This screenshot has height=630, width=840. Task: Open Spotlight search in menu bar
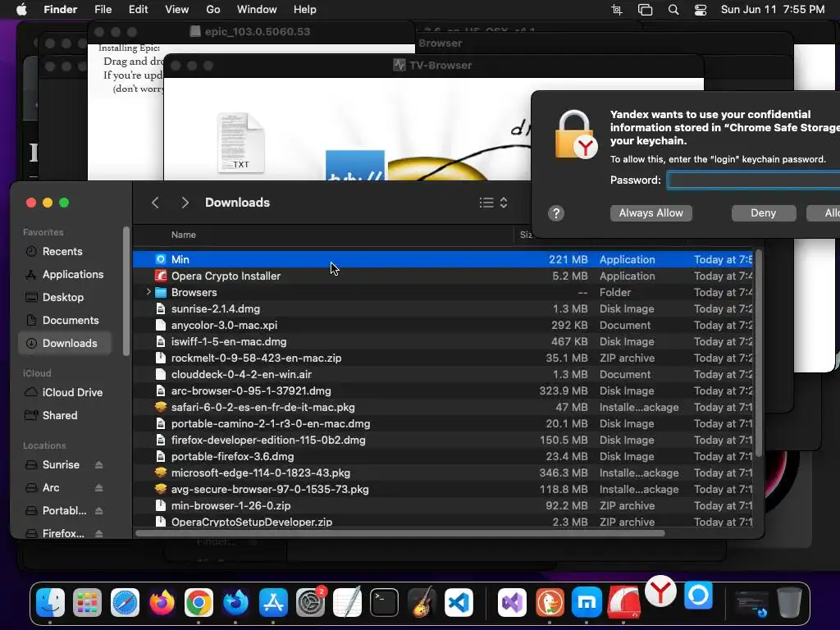coord(673,10)
